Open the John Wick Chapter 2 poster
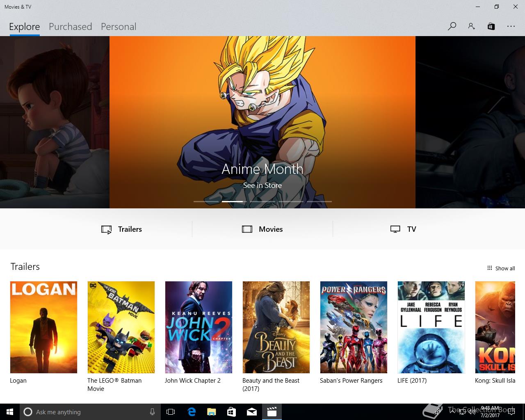Screen dimensions: 525x420 pyautogui.click(x=199, y=327)
